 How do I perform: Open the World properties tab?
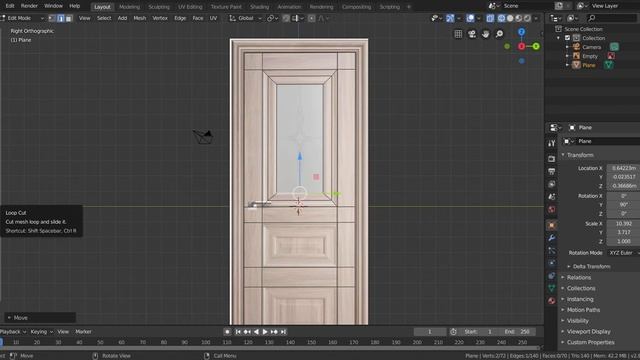(551, 209)
